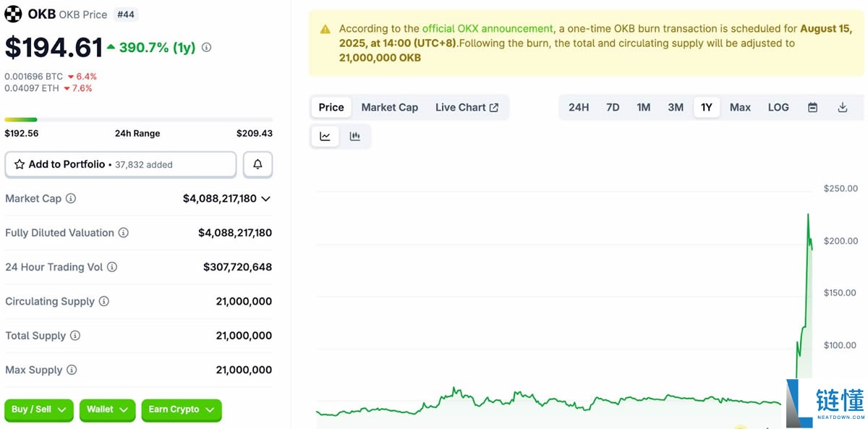The image size is (868, 429).
Task: Click info icon beside 390.7% (1y)
Action: coord(207,48)
